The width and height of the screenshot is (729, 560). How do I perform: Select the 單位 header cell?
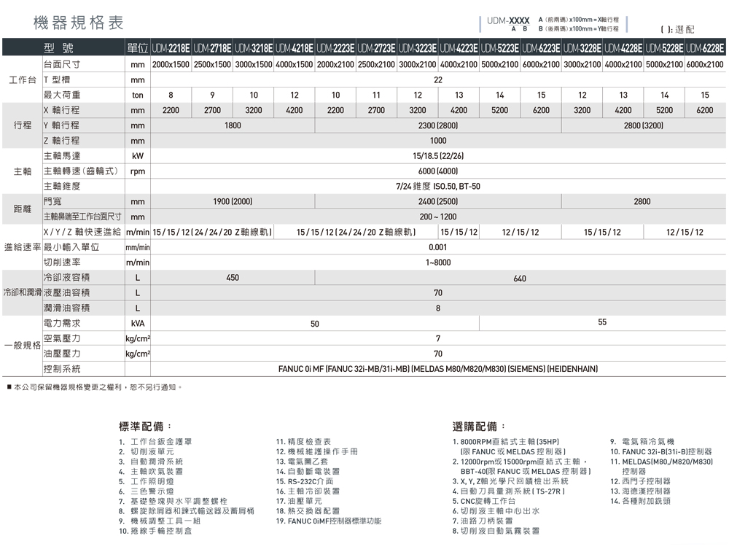pos(137,48)
